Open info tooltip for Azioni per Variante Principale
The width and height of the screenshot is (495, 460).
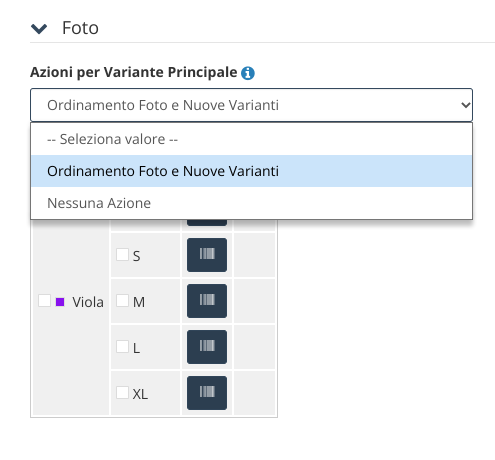(x=248, y=73)
